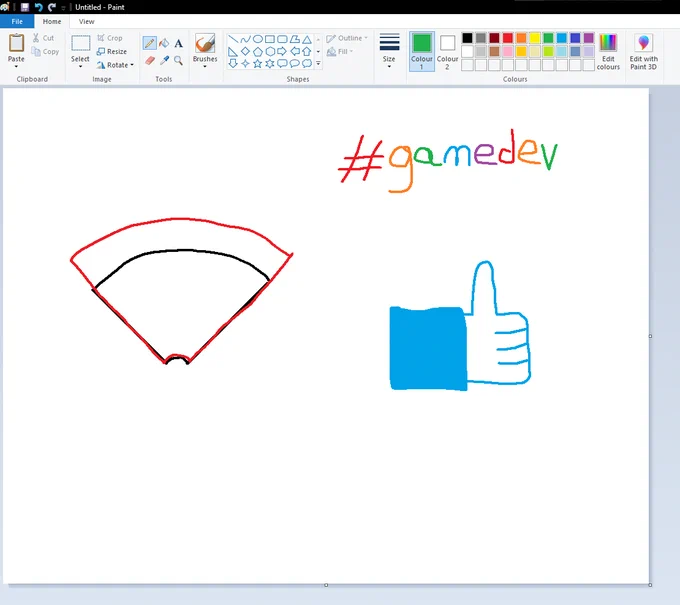Image resolution: width=680 pixels, height=605 pixels.
Task: Open Edit with Paint 3D
Action: pos(644,52)
